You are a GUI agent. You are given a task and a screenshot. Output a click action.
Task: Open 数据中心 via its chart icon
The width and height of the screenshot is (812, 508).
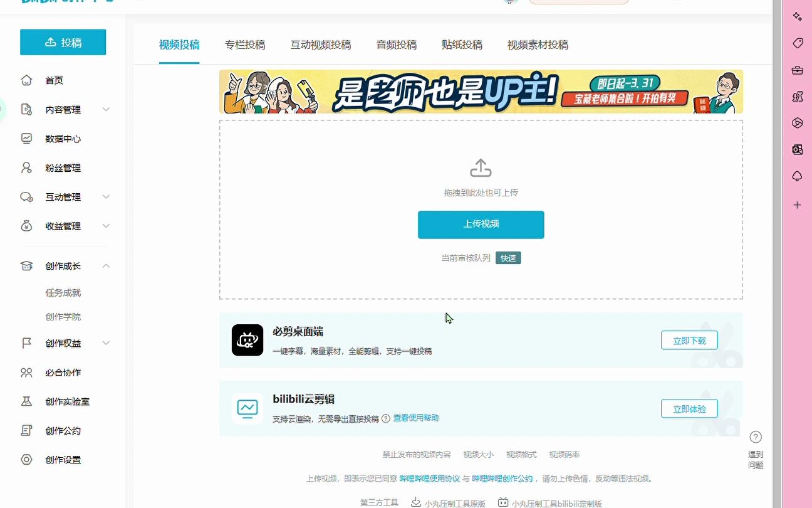click(26, 139)
